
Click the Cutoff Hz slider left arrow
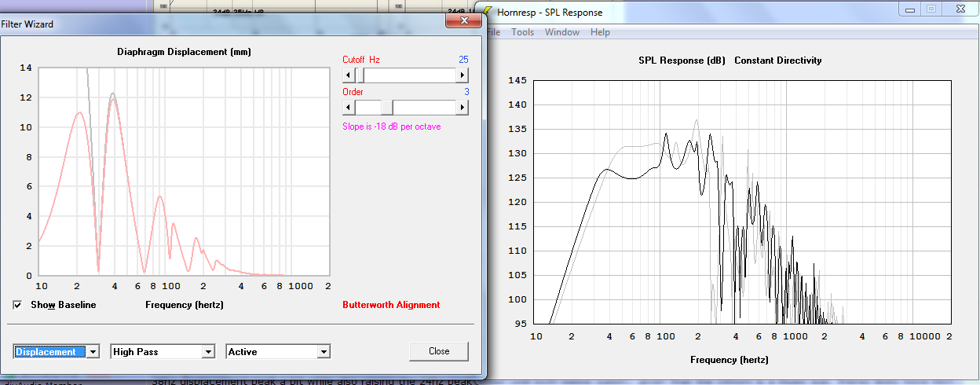[x=348, y=75]
